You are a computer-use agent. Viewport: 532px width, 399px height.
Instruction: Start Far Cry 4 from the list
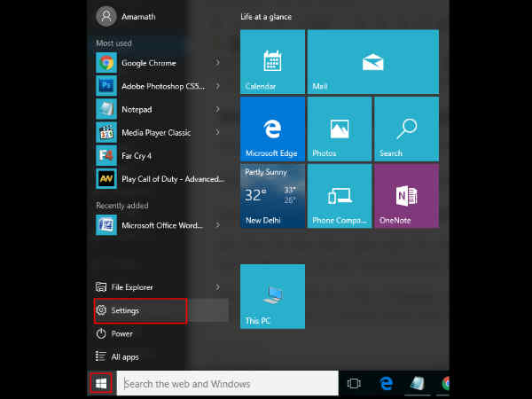(x=158, y=156)
